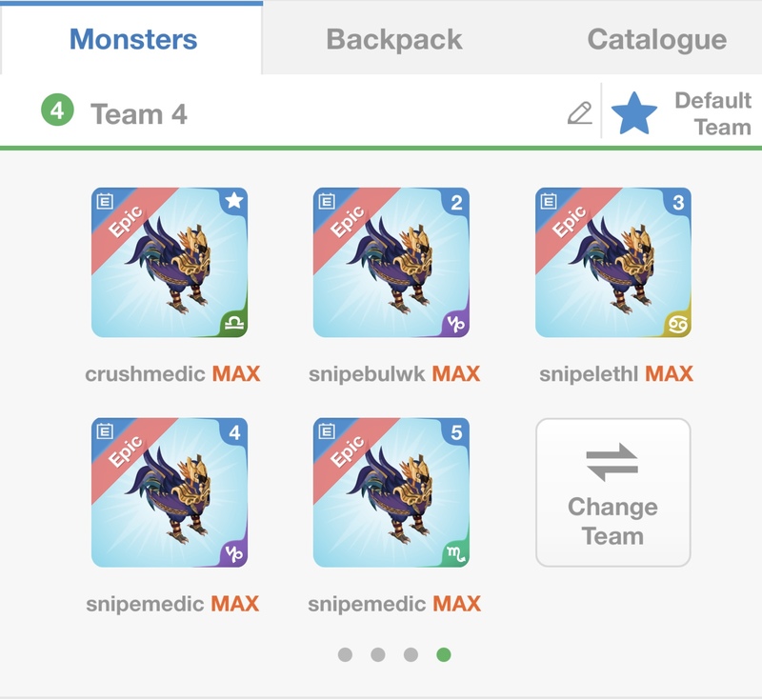Click the Cancer zodiac icon on snipelethl
The height and width of the screenshot is (700, 762).
click(677, 324)
